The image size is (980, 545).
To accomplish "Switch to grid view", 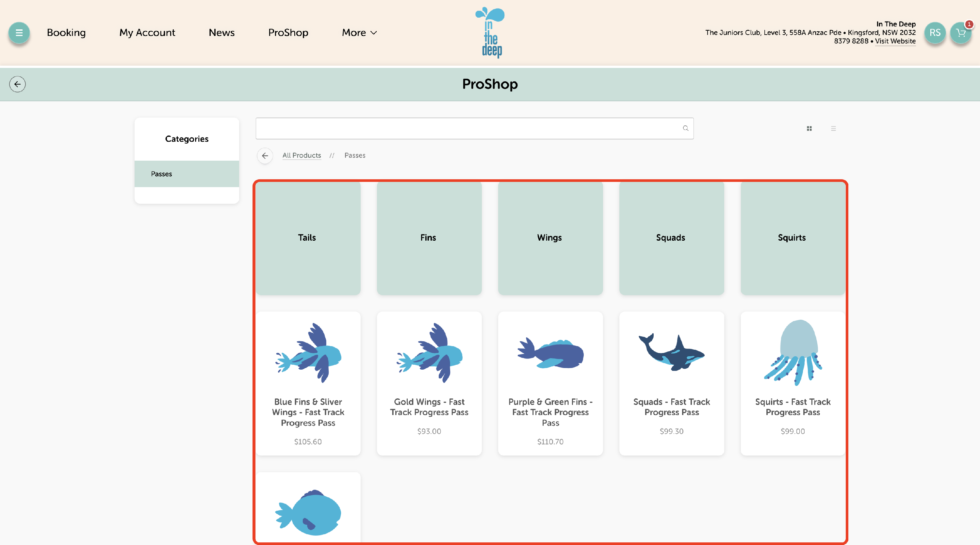I will click(809, 129).
